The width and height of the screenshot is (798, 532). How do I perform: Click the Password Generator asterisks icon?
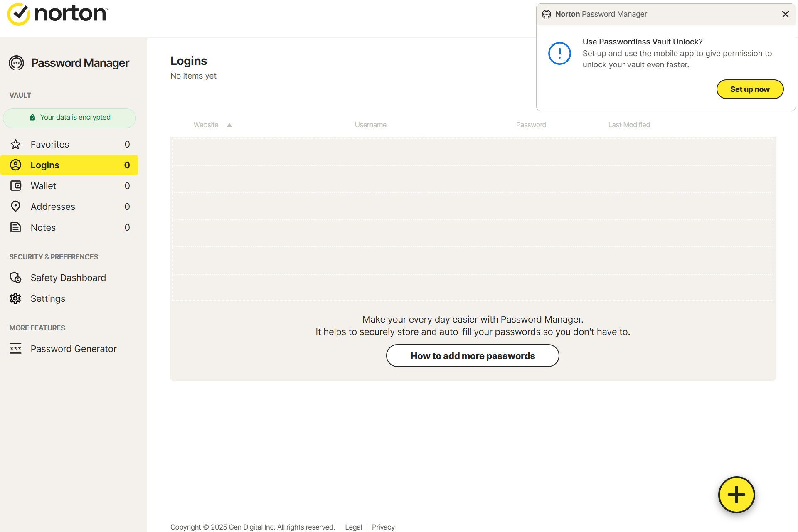click(15, 349)
